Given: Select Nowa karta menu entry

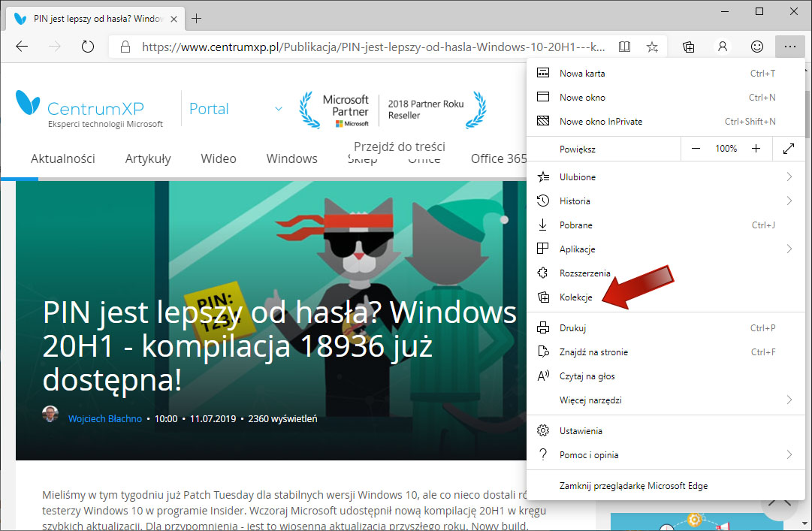Looking at the screenshot, I should click(x=666, y=73).
